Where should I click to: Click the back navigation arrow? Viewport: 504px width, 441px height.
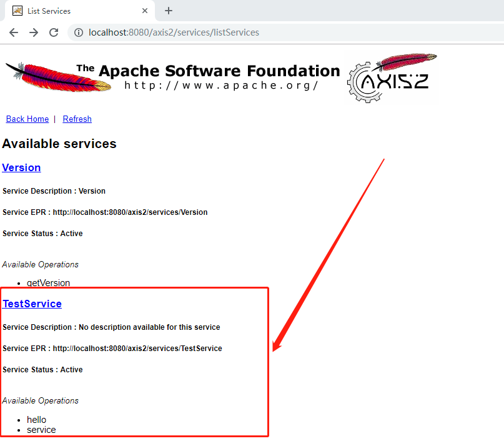pos(14,32)
